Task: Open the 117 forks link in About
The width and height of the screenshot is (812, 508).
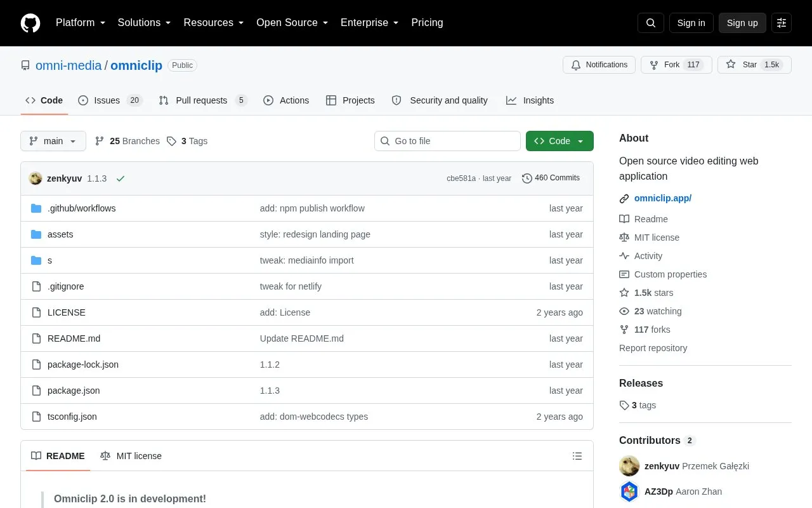Action: [645, 330]
